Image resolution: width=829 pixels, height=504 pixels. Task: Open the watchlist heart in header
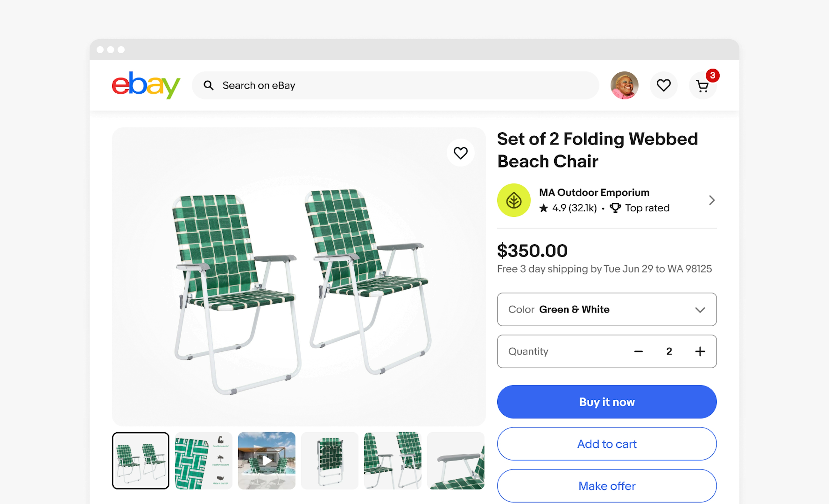[663, 85]
